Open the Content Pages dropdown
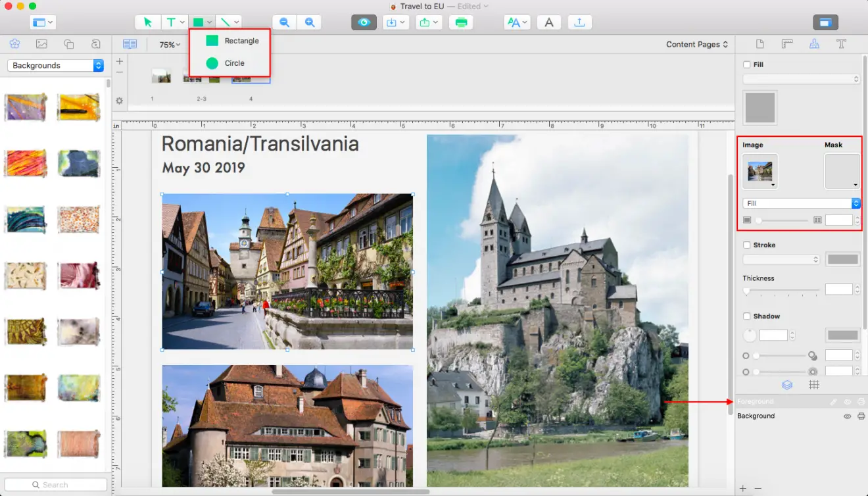The image size is (868, 496). point(697,44)
